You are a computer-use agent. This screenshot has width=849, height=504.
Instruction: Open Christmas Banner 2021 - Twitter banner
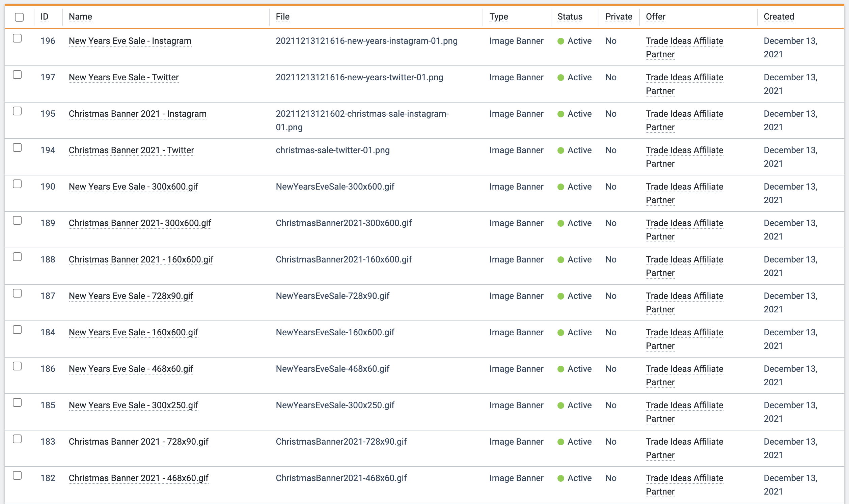(131, 150)
